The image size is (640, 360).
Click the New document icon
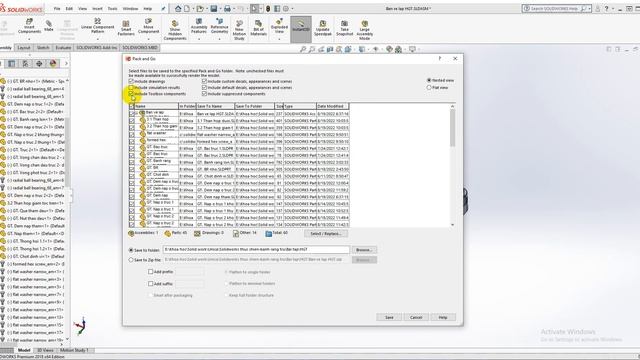[187, 8]
